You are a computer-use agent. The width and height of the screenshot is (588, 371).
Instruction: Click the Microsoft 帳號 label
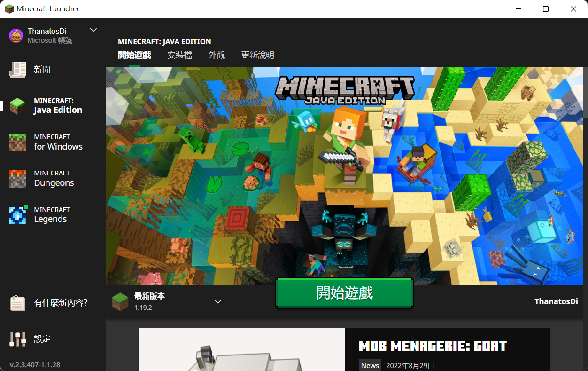[x=50, y=40]
